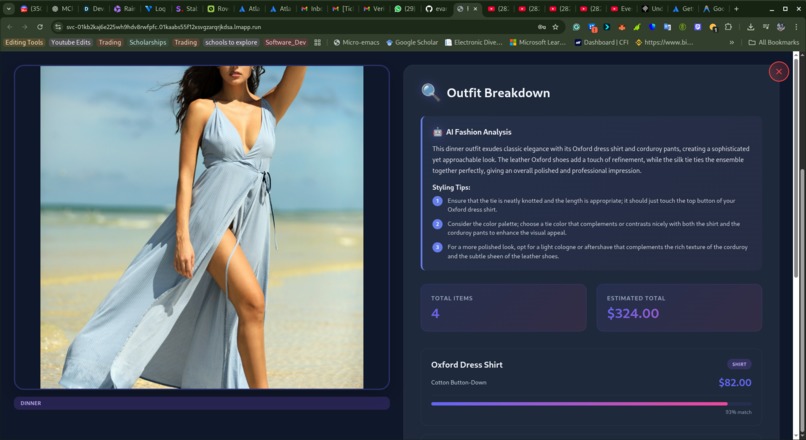Open the tab search dropdown arrow
Viewport: 806px width, 440px height.
(9, 9)
